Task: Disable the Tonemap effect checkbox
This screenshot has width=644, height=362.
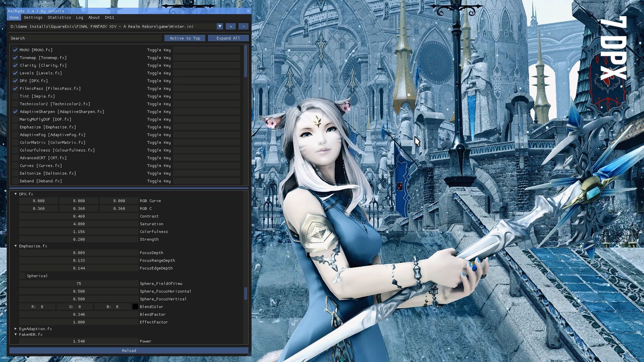Action: [x=15, y=58]
